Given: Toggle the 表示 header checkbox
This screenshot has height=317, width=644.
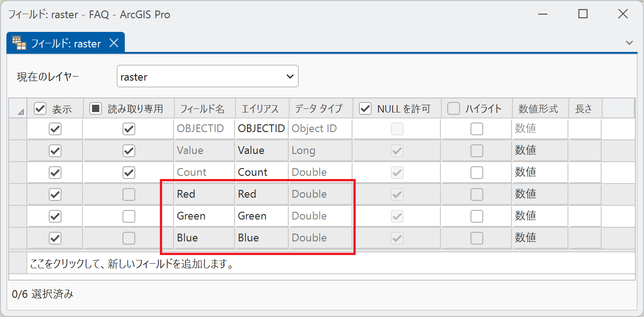Looking at the screenshot, I should [x=41, y=108].
